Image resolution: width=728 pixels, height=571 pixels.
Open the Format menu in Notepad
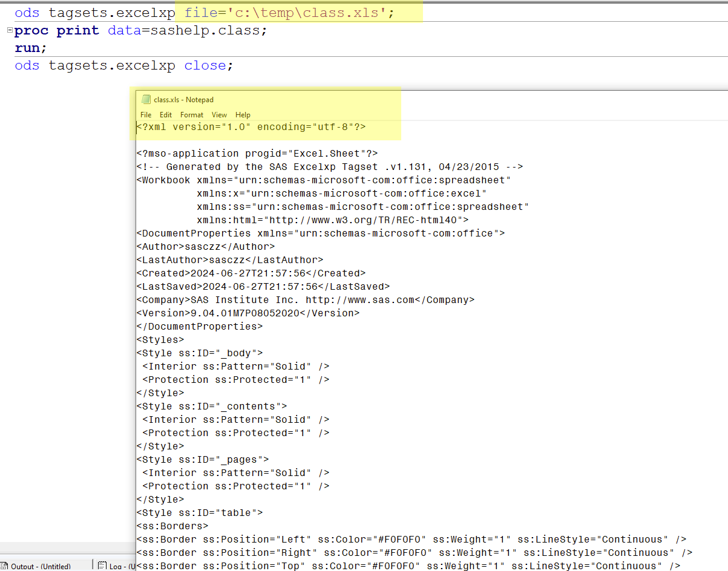(191, 114)
